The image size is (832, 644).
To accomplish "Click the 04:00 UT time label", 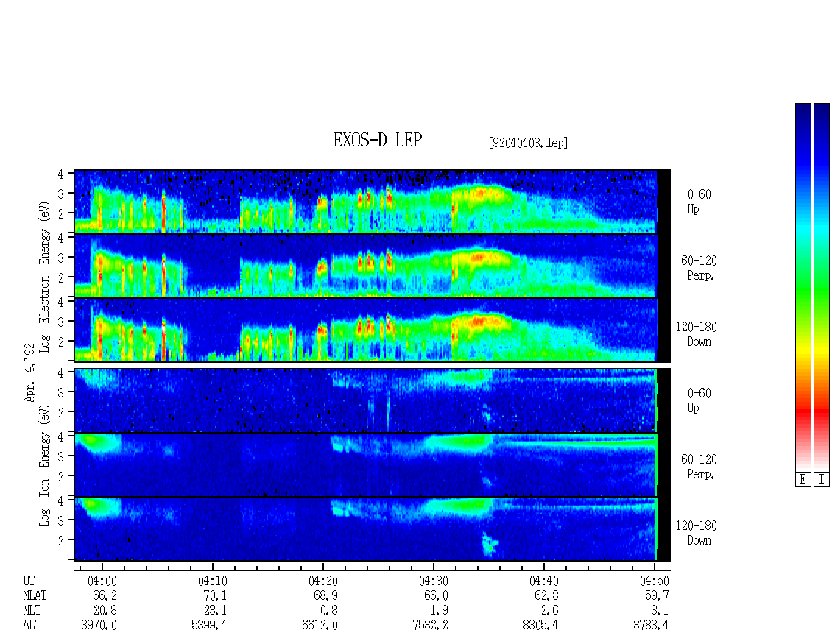I will point(102,581).
